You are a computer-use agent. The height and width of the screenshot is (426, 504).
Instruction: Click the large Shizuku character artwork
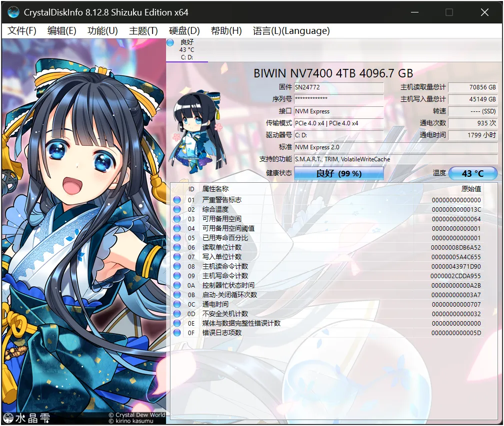click(x=83, y=231)
